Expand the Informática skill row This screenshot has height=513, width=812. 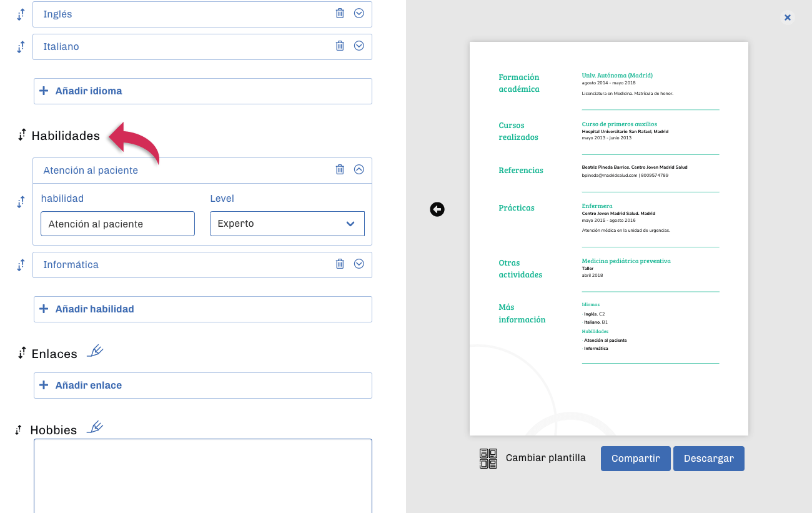[x=359, y=264]
